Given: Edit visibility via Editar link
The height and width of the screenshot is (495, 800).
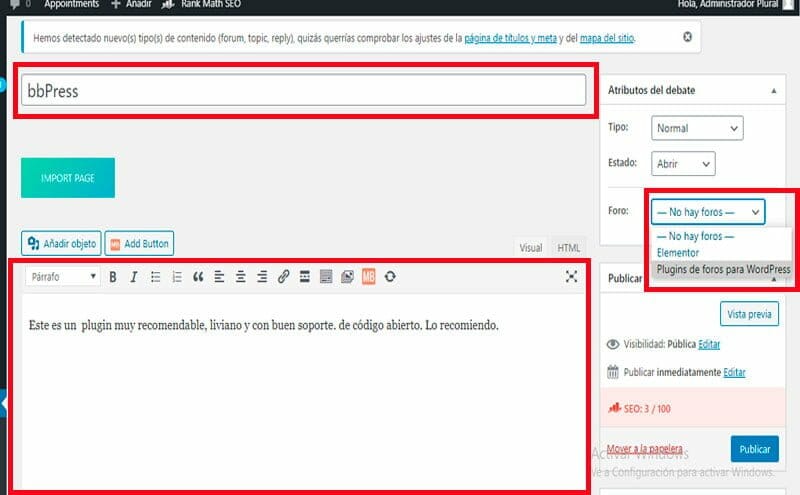Looking at the screenshot, I should 709,344.
